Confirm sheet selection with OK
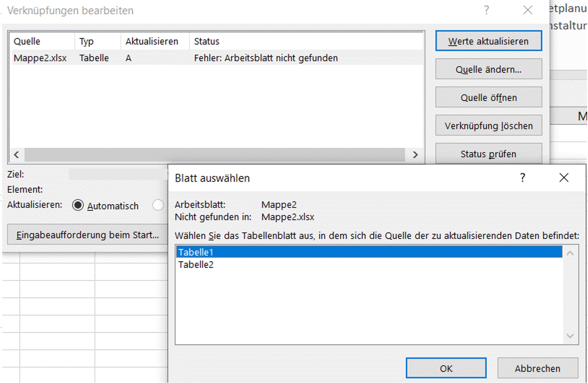This screenshot has height=383, width=588. [447, 367]
